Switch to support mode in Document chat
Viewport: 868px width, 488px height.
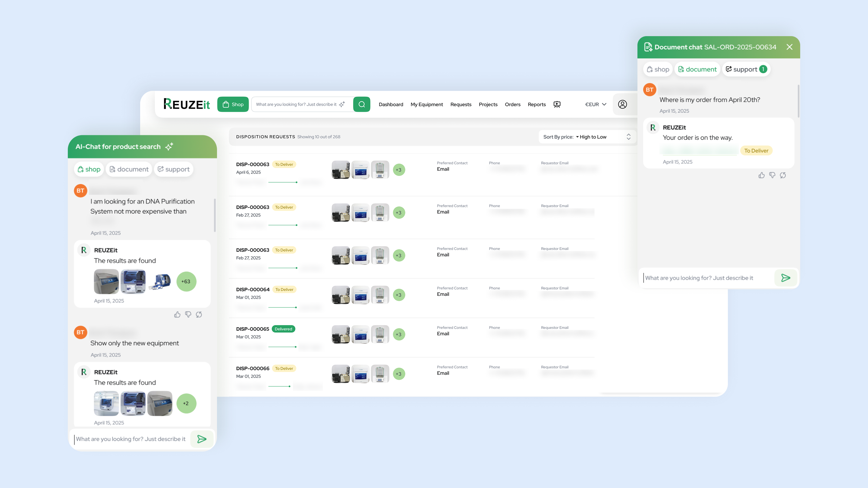(746, 69)
